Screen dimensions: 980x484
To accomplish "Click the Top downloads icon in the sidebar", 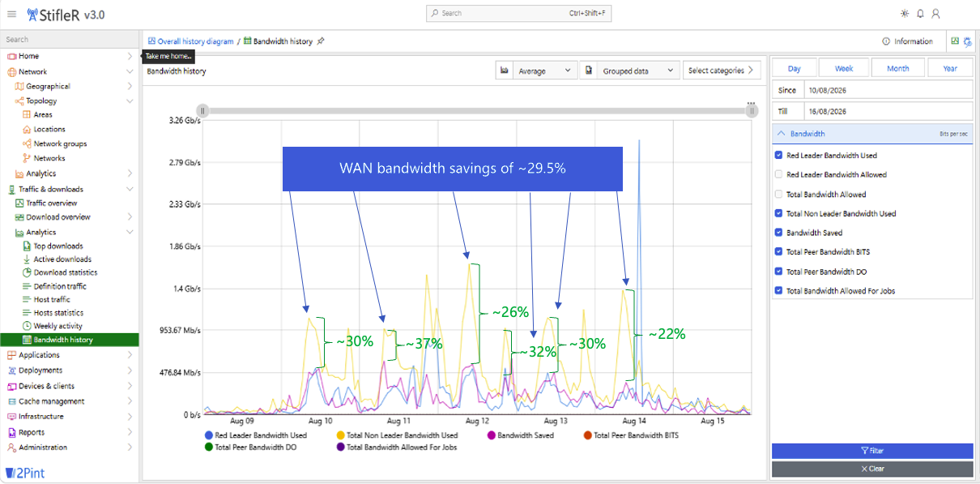I will 27,246.
